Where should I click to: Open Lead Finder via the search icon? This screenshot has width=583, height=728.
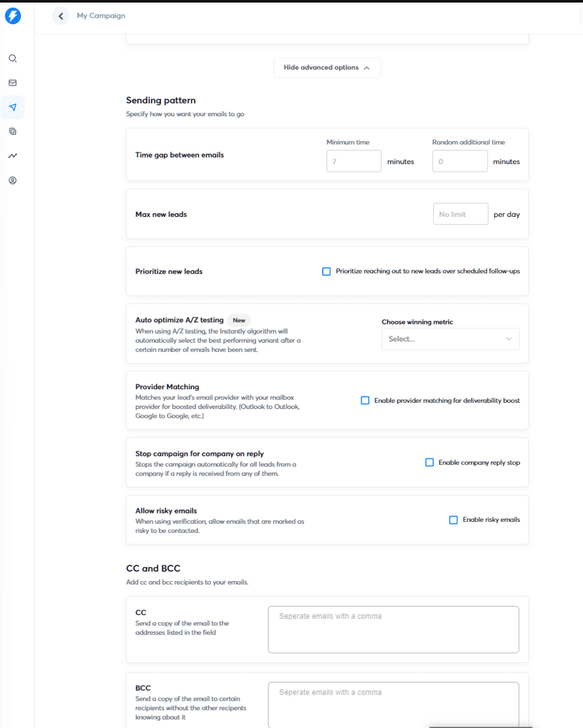[x=12, y=58]
